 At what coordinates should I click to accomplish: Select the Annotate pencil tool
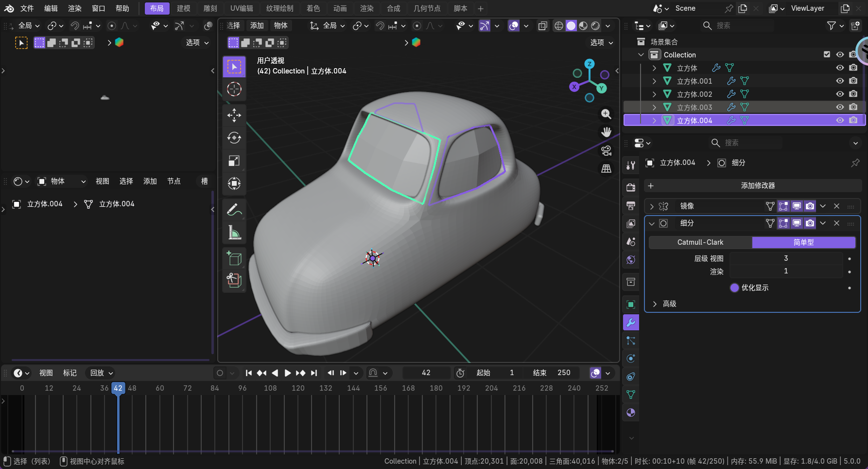point(234,210)
